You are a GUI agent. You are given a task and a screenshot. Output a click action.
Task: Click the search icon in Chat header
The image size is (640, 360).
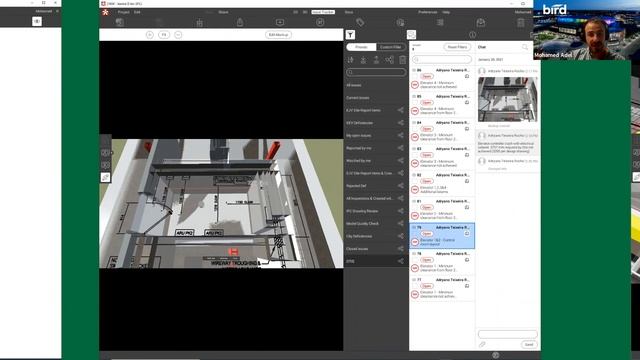tap(525, 47)
